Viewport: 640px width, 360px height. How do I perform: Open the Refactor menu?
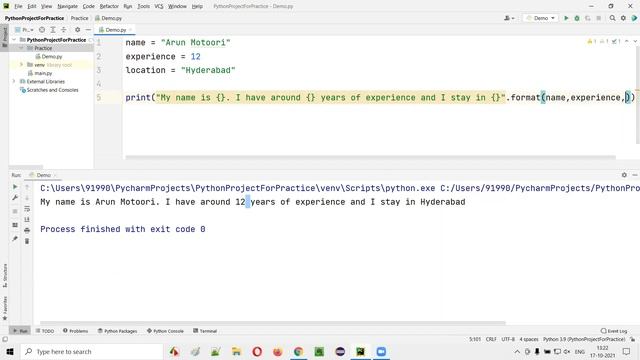109,6
